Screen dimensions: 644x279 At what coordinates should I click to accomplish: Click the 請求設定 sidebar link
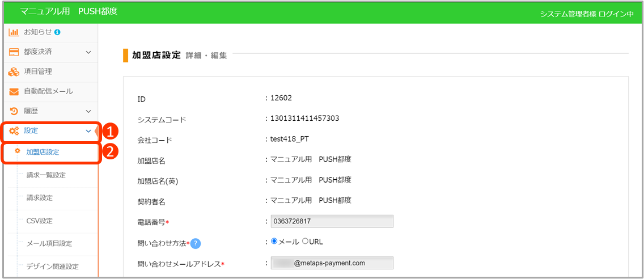tap(39, 198)
